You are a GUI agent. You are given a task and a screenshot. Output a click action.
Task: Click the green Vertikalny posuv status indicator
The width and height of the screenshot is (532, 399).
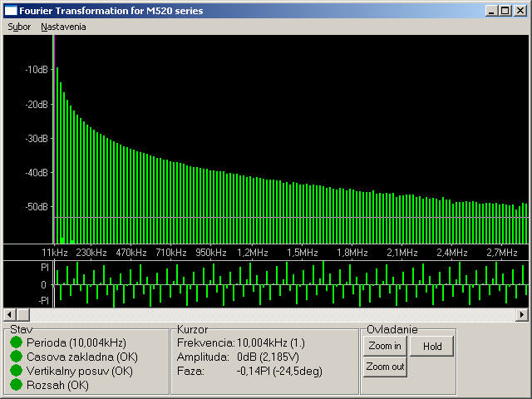coord(16,371)
